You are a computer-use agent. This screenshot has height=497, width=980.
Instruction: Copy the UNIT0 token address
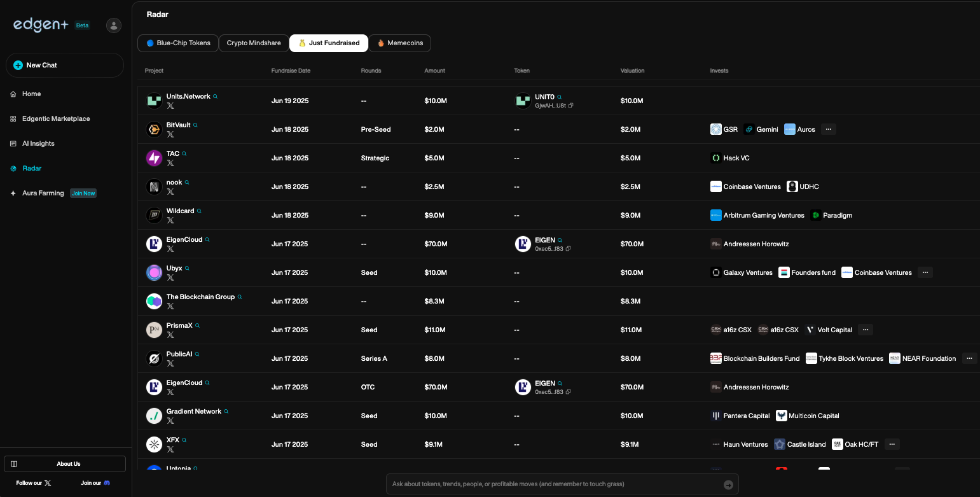tap(570, 106)
